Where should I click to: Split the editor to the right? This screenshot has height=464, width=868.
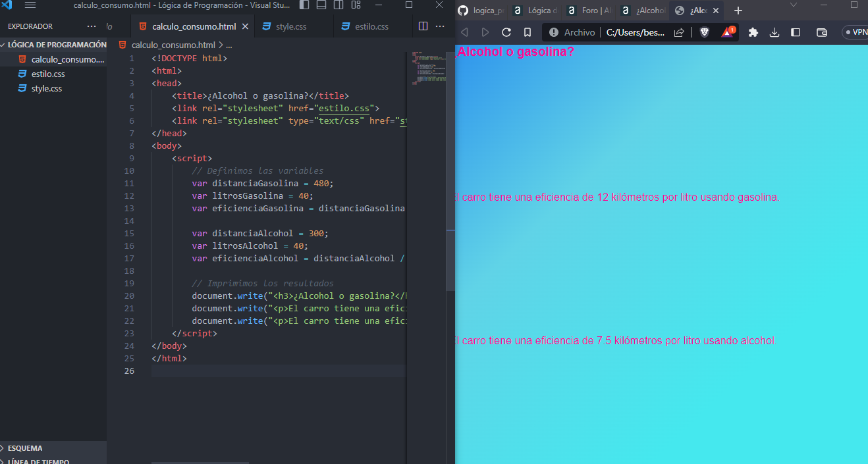tap(423, 26)
